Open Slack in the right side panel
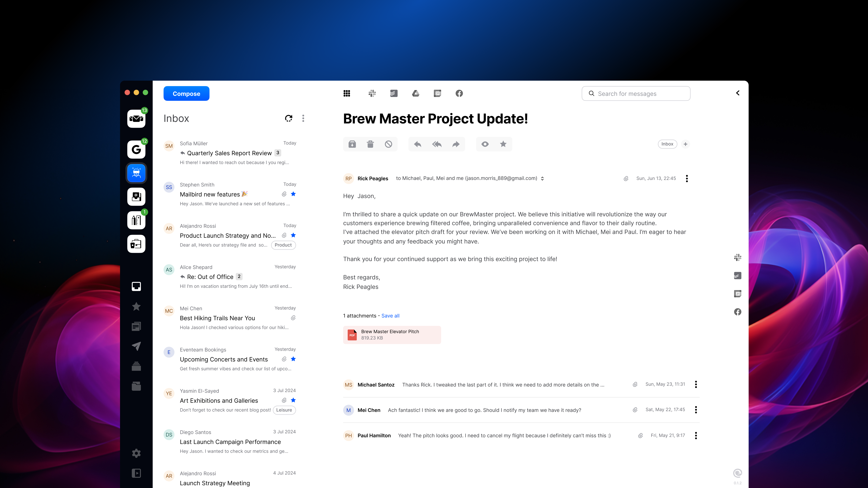This screenshot has height=488, width=868. (738, 258)
